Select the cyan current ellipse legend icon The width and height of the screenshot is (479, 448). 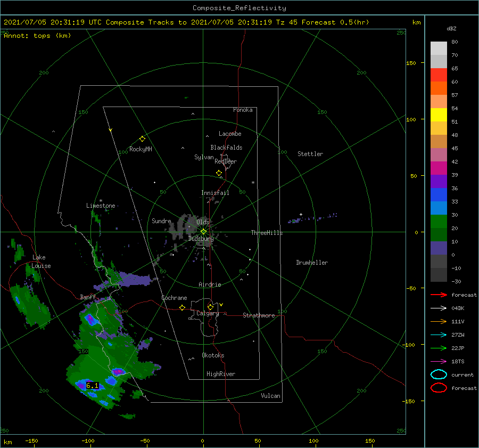pos(439,374)
